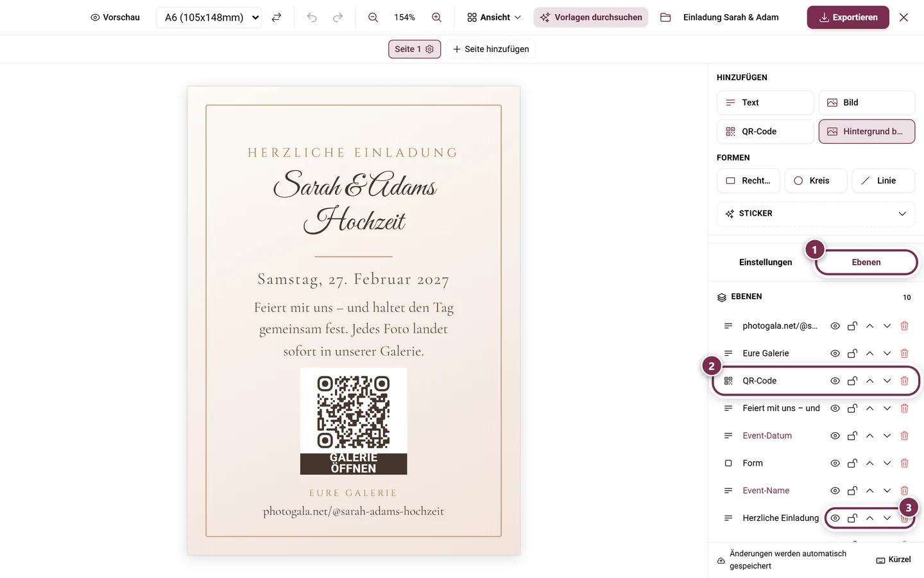Image resolution: width=924 pixels, height=578 pixels.
Task: Zoom in on the canvas
Action: (x=436, y=17)
